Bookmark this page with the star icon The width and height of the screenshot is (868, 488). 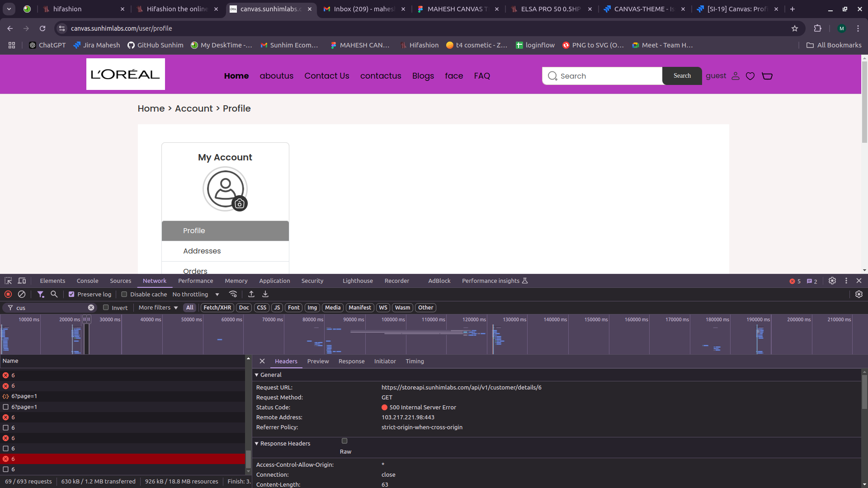[795, 28]
